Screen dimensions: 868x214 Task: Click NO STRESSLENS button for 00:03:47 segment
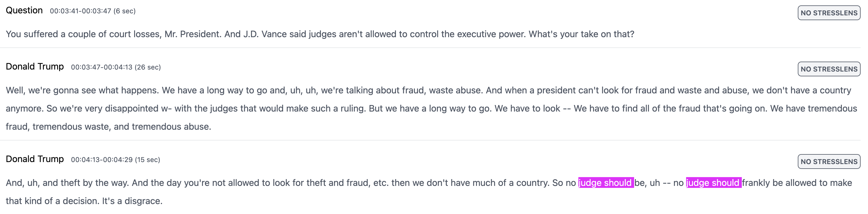828,69
